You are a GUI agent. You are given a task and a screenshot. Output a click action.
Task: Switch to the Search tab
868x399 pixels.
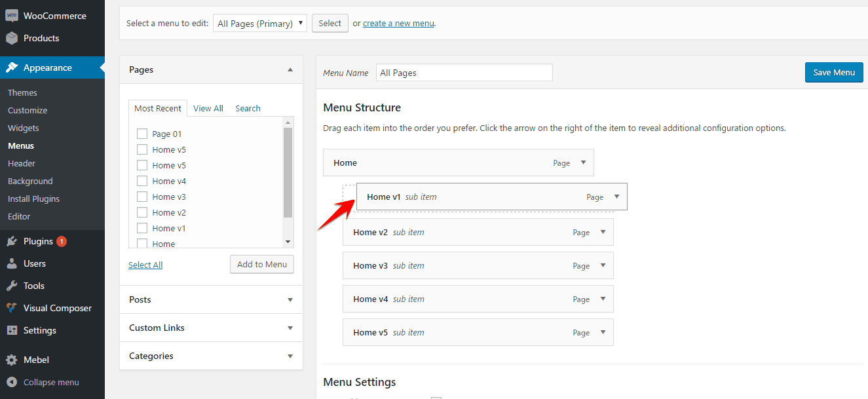point(248,107)
